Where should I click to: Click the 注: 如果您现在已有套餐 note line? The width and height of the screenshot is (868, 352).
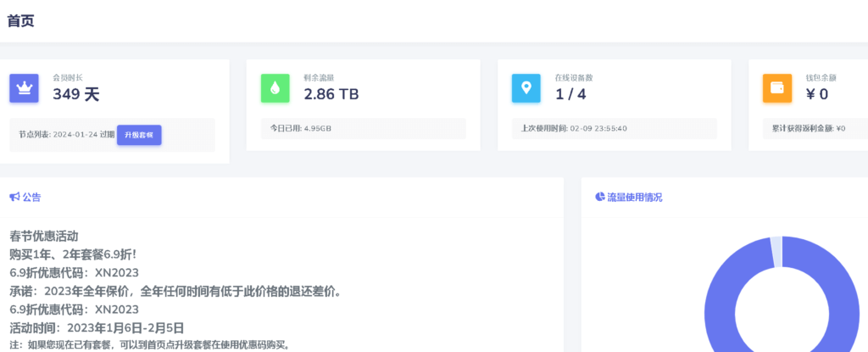[149, 345]
